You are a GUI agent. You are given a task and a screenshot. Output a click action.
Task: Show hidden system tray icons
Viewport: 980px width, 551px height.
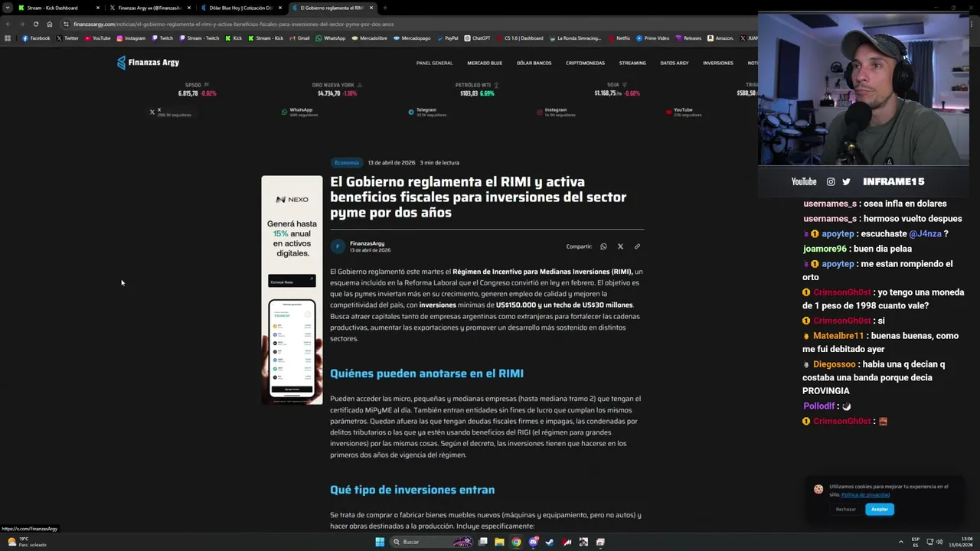click(900, 542)
